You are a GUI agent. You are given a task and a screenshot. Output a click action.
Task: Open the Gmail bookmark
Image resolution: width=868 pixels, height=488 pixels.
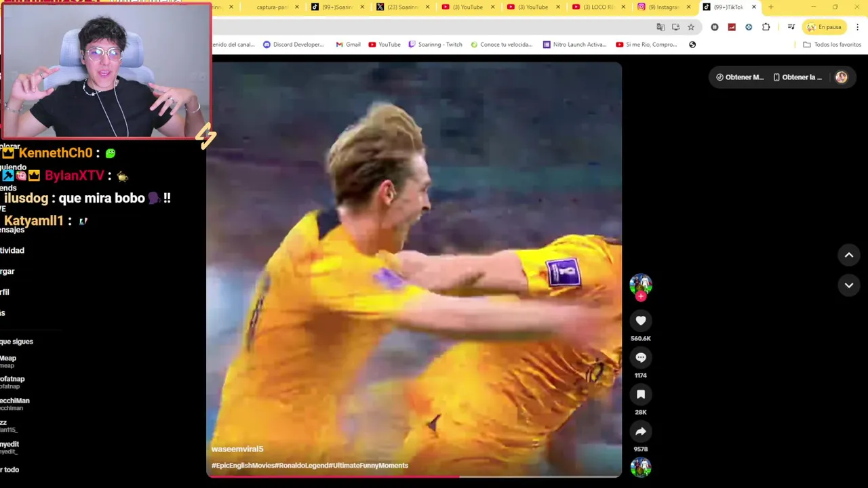pos(348,45)
